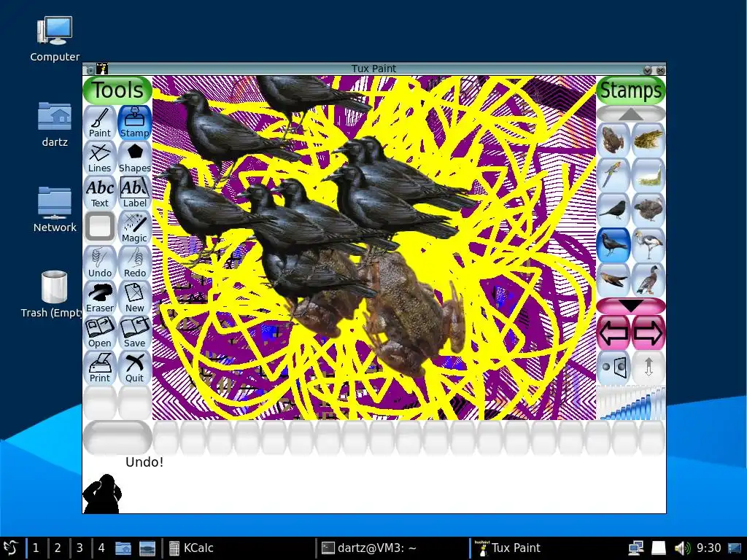Pick the duck stamp
This screenshot has height=560, width=747.
[649, 280]
